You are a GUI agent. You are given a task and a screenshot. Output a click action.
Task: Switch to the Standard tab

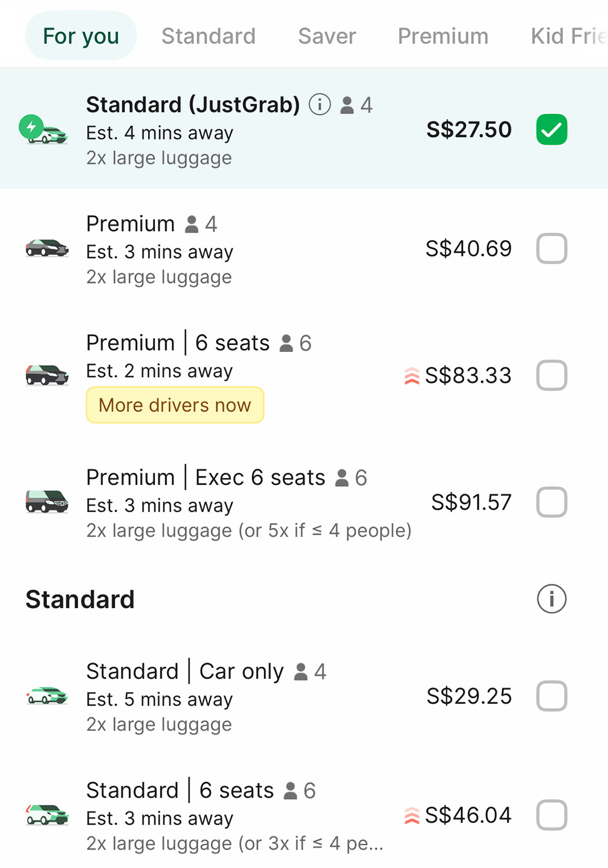208,36
